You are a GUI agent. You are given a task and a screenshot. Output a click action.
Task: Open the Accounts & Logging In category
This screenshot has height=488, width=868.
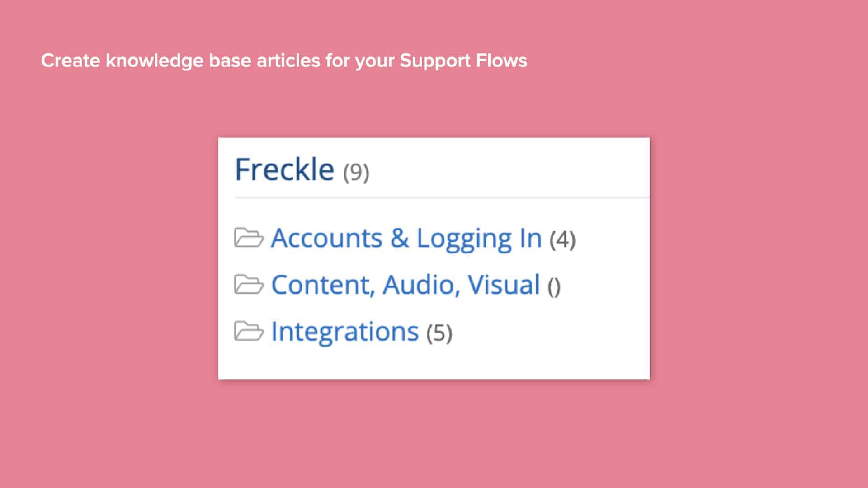[x=406, y=238]
